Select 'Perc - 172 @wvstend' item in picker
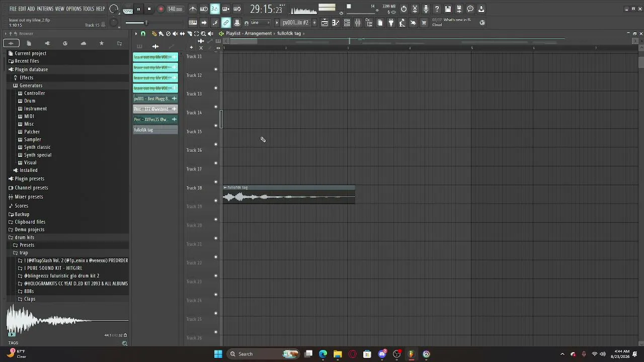The height and width of the screenshot is (362, 644). click(x=155, y=109)
